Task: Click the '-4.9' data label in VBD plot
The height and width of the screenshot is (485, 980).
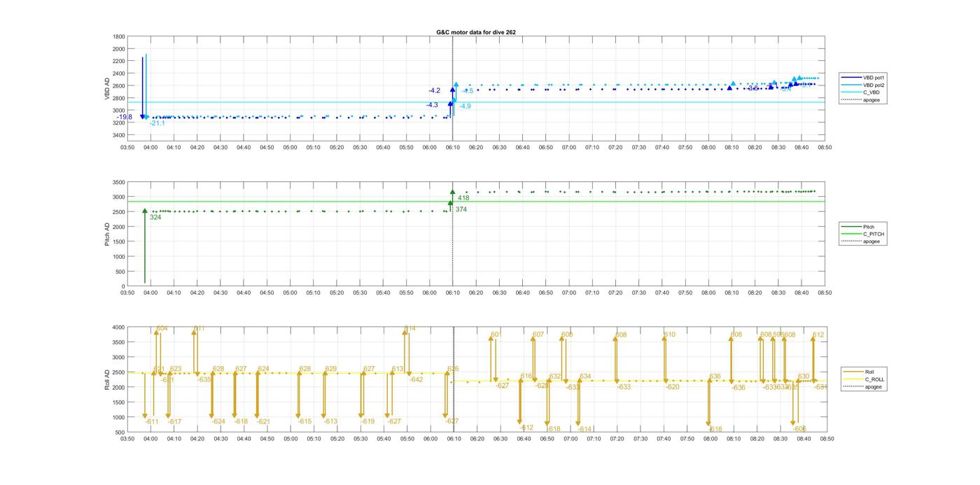Action: click(465, 106)
